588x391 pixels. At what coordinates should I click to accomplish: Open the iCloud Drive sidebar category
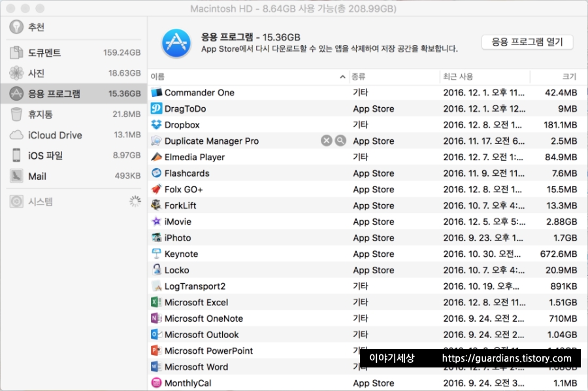click(73, 135)
